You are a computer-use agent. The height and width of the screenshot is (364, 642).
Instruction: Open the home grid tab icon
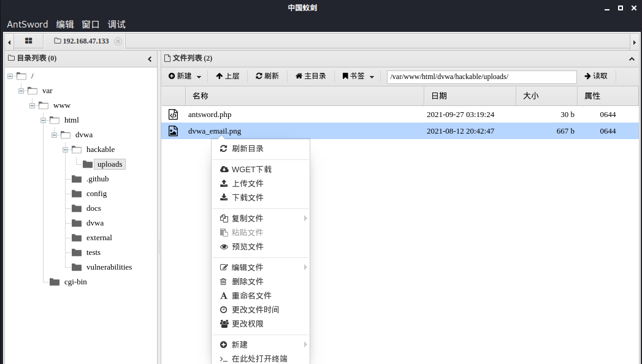point(28,41)
